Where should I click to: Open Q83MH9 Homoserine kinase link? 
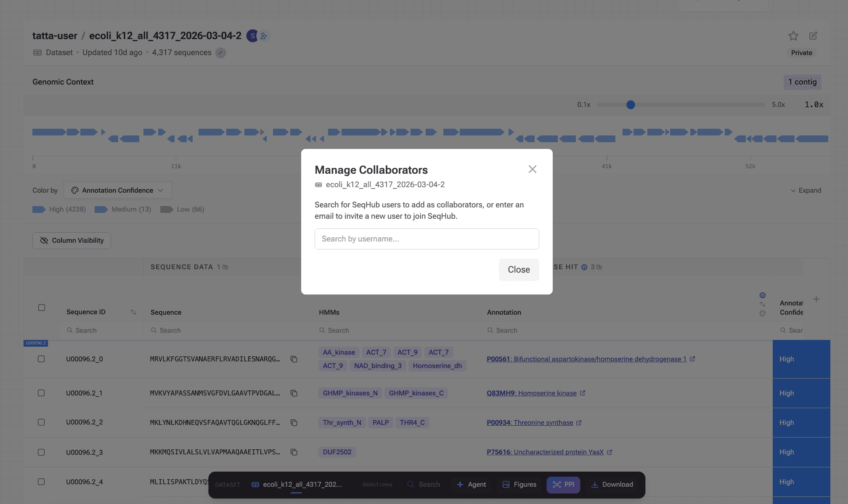(532, 393)
